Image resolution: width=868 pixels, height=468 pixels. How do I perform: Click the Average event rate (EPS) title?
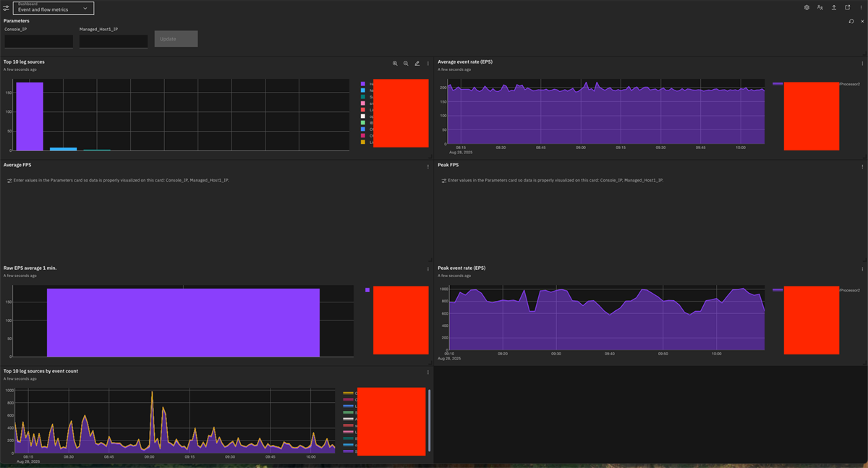pyautogui.click(x=465, y=62)
